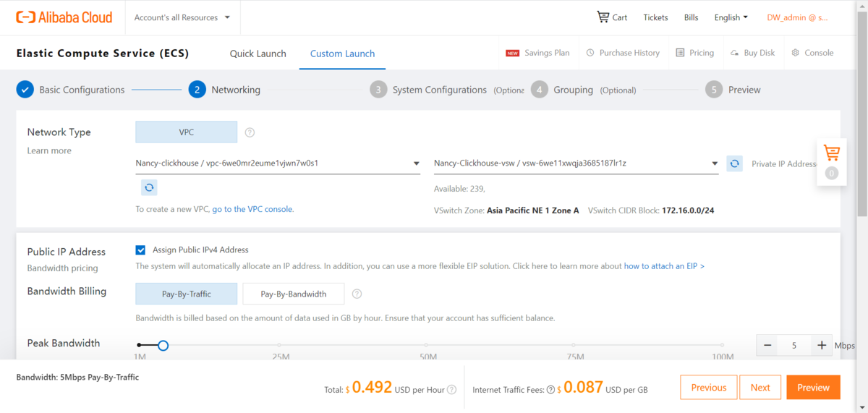Open how to attach an EIP link
Viewport: 868px width, 413px height.
click(x=664, y=266)
